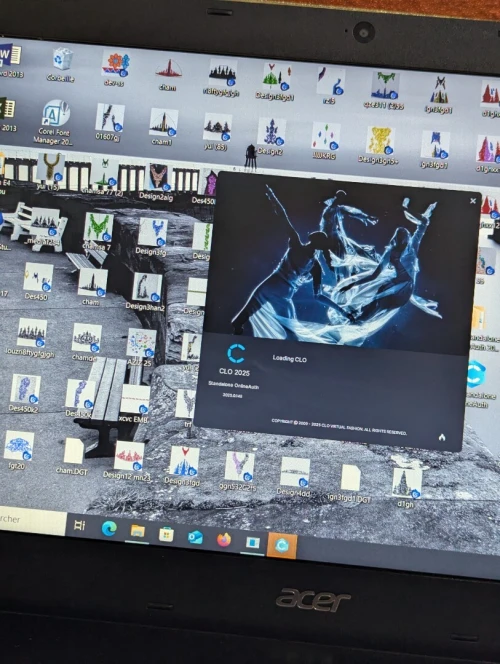
Task: Click the copyright line on CLO splash
Action: pos(339,427)
